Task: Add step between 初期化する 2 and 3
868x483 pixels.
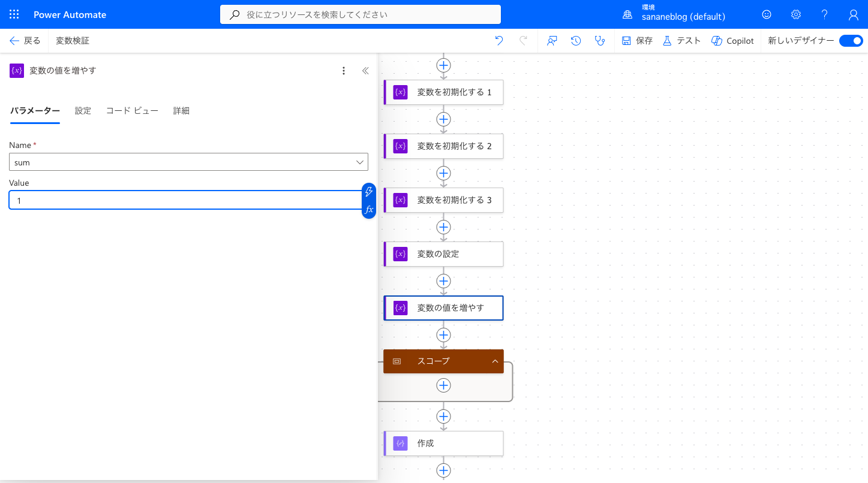Action: (443, 173)
